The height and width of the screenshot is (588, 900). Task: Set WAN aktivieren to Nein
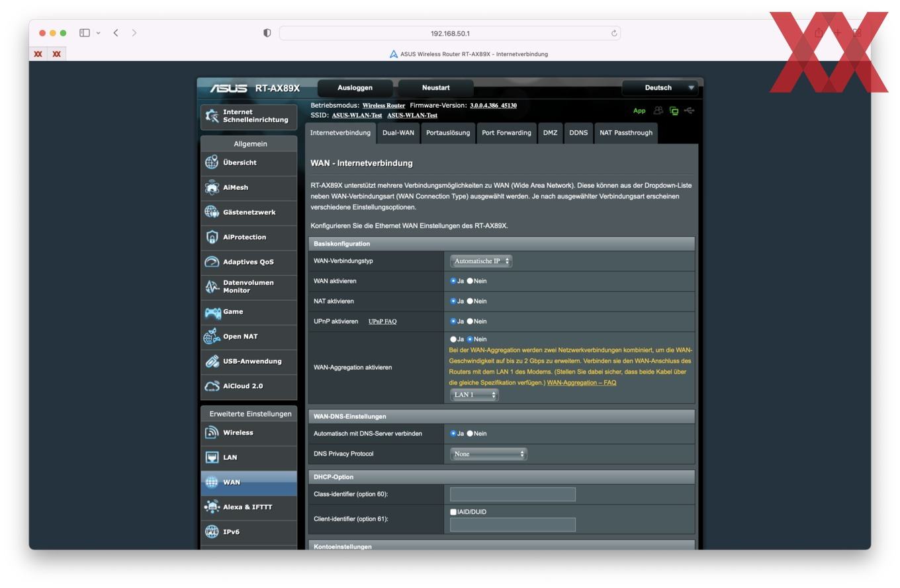click(470, 281)
